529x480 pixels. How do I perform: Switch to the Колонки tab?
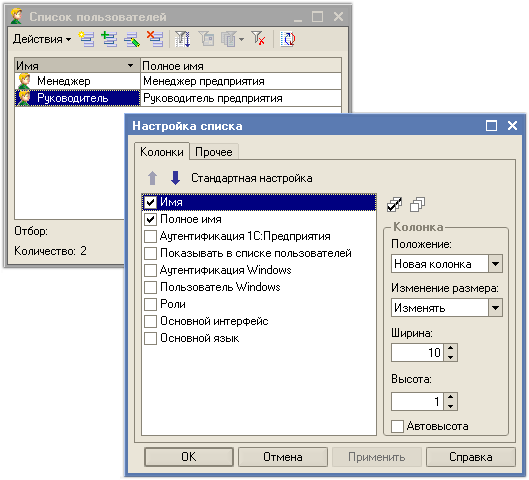coord(162,152)
